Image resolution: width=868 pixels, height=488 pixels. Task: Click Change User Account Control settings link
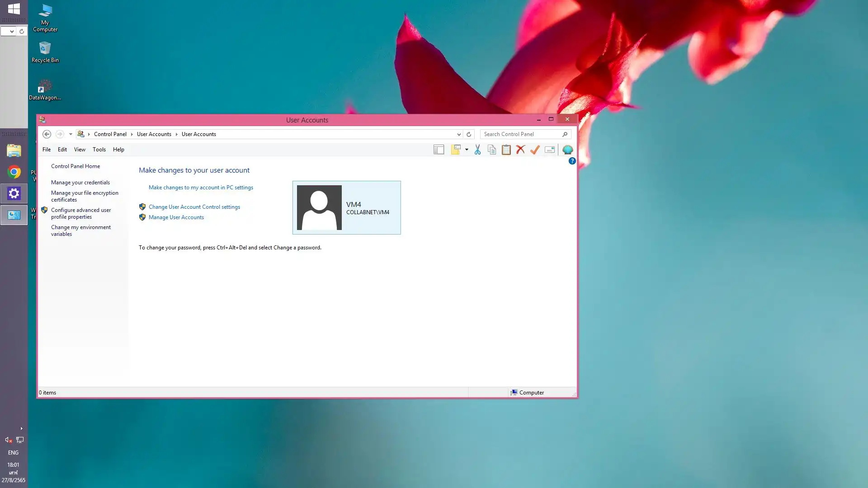point(194,207)
